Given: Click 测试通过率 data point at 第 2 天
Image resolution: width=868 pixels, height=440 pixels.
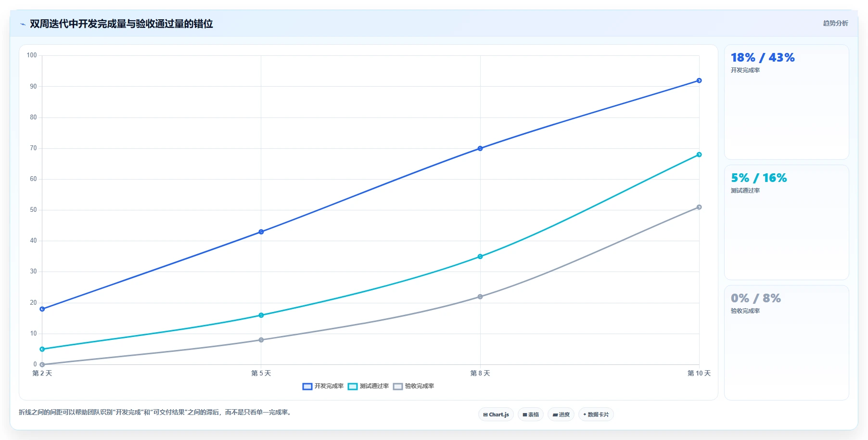Looking at the screenshot, I should pyautogui.click(x=42, y=349).
